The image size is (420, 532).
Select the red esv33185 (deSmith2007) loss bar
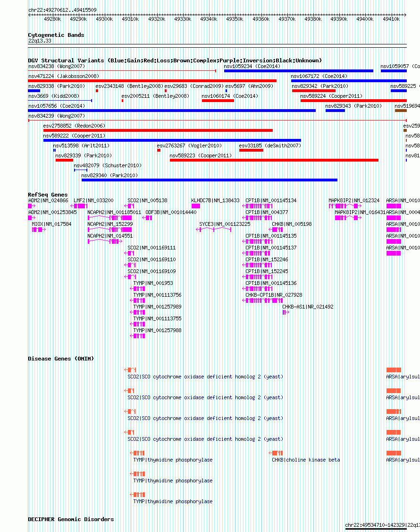coord(251,150)
